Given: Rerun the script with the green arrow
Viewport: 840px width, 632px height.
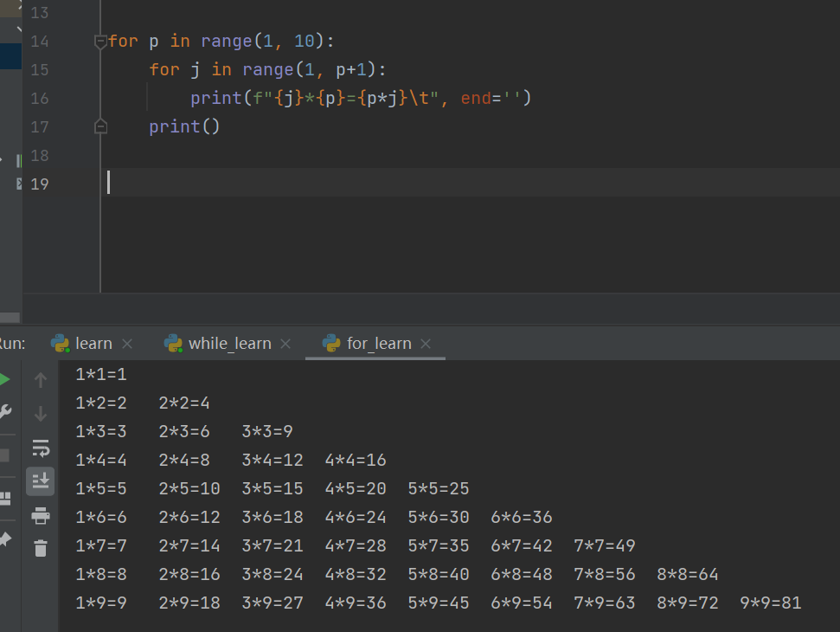Looking at the screenshot, I should [4, 379].
